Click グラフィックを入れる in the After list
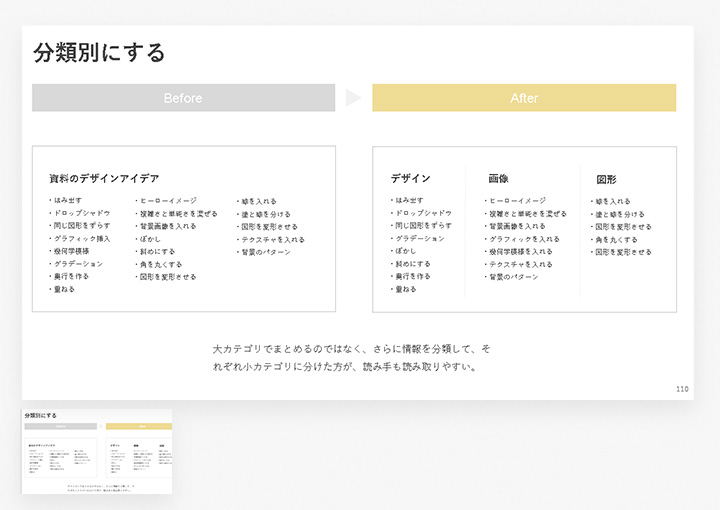The width and height of the screenshot is (720, 510). [x=524, y=239]
